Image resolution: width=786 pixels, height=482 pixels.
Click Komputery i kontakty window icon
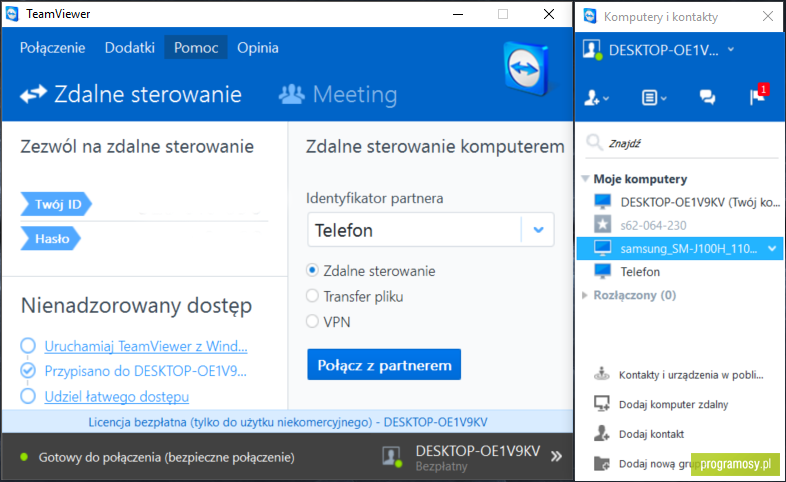click(x=590, y=16)
